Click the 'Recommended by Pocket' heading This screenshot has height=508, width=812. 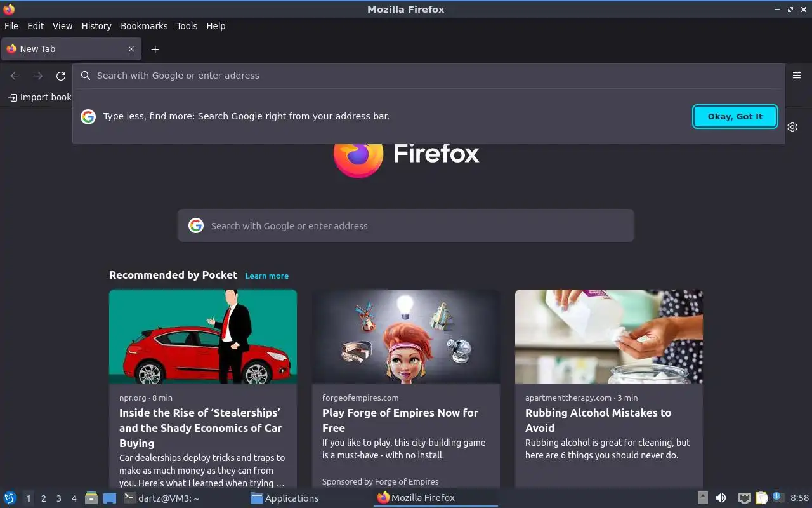(x=173, y=275)
